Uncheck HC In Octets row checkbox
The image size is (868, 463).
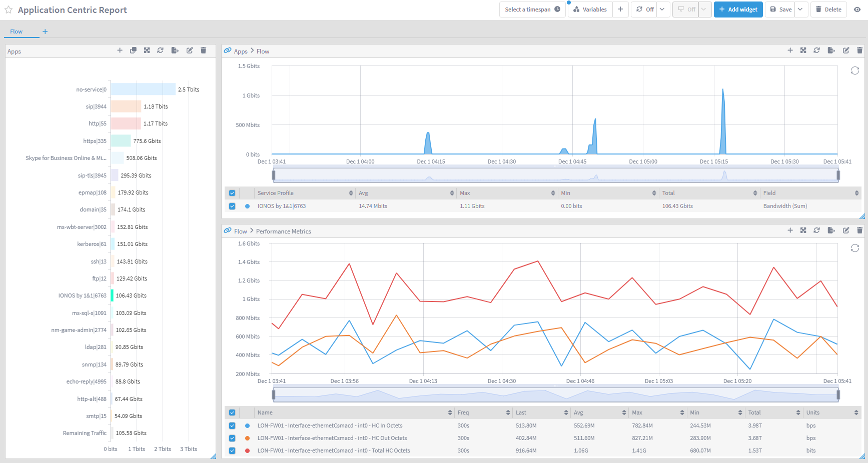point(232,425)
